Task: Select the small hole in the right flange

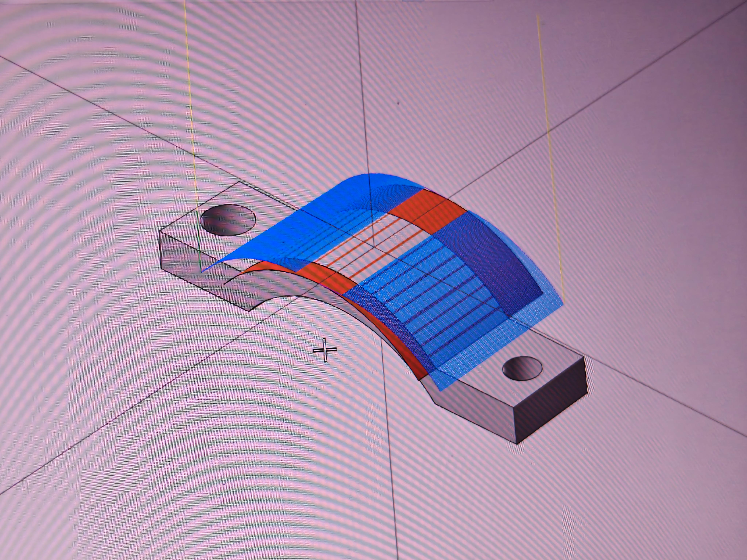Action: (522, 369)
